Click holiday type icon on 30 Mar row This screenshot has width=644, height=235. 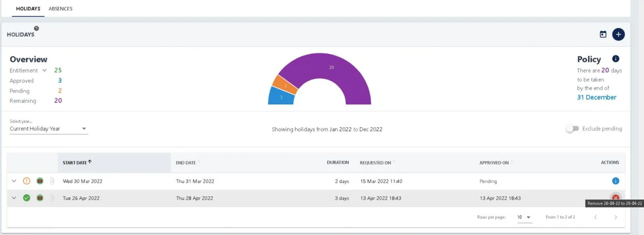[x=40, y=181]
